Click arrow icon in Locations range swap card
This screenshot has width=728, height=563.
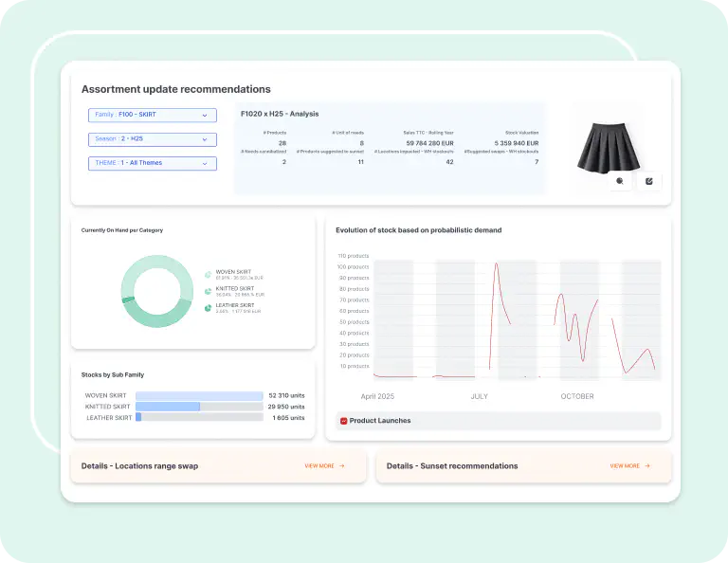[341, 466]
